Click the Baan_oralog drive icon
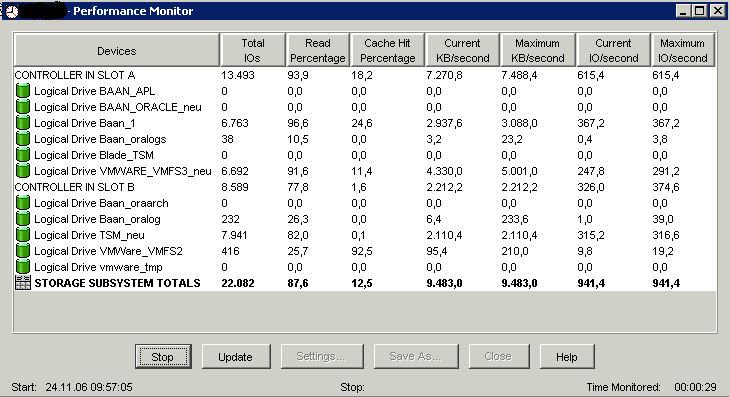730x397 pixels. [23, 219]
